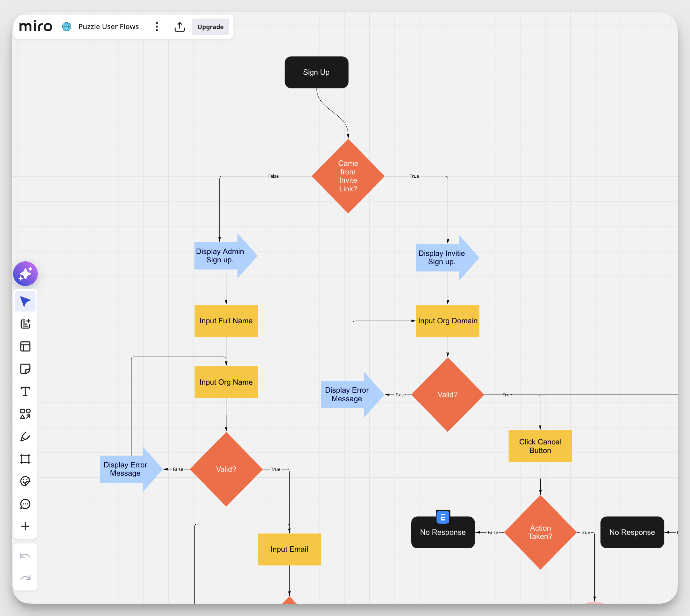Open the Miro AI sparkle assistant

(x=25, y=273)
